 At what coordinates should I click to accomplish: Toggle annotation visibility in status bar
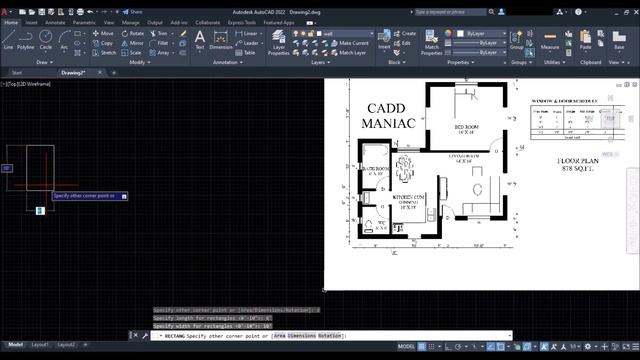(544, 347)
